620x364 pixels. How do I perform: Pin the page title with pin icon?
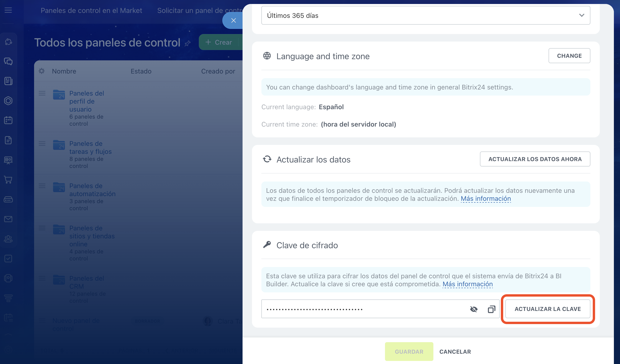pyautogui.click(x=188, y=43)
